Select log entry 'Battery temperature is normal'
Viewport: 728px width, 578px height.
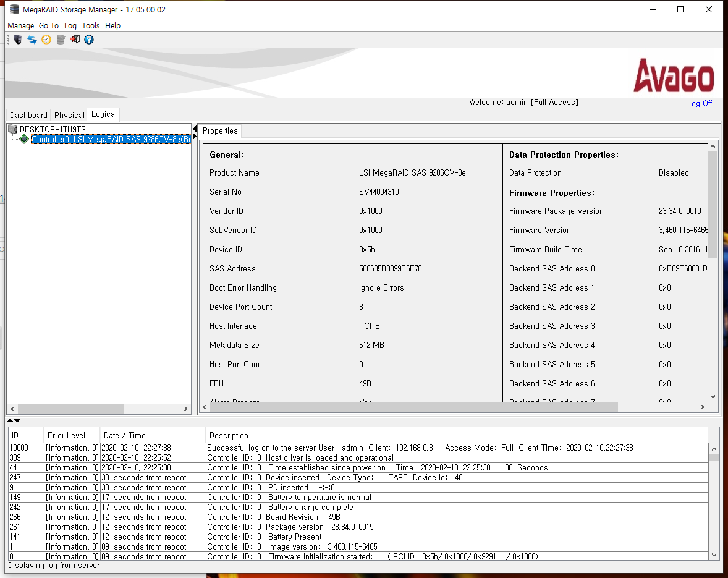point(358,497)
